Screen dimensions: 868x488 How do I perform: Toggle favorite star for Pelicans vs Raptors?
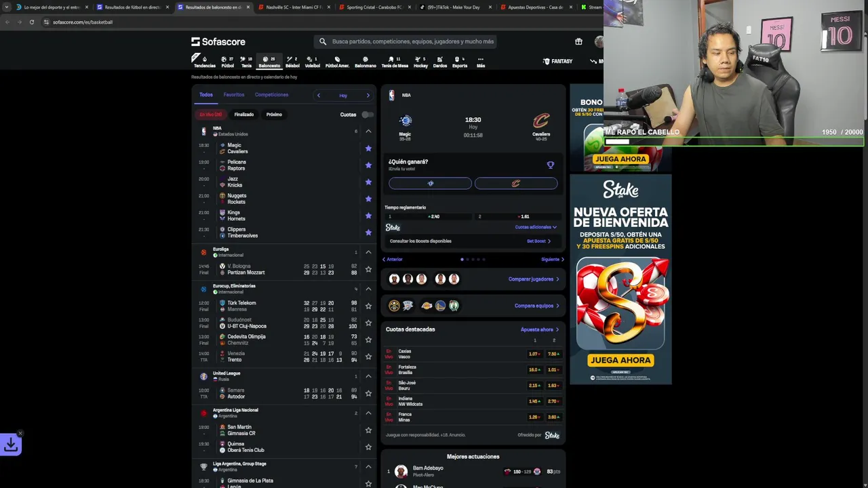[368, 165]
